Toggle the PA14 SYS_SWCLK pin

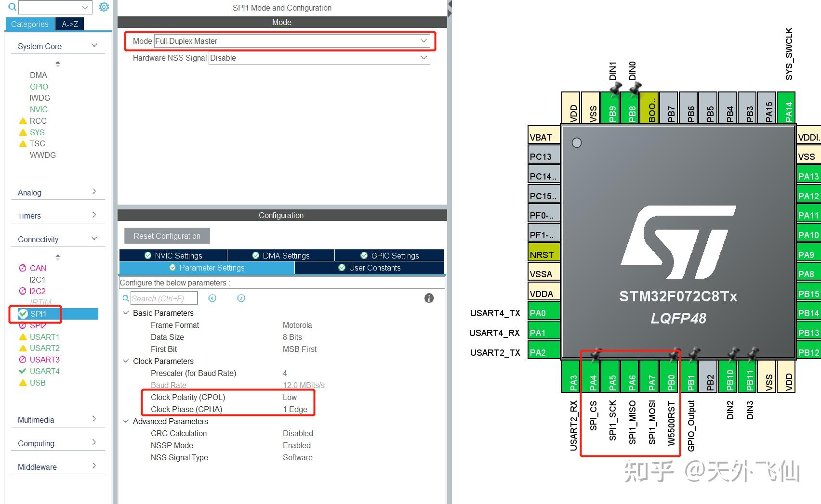[x=786, y=108]
